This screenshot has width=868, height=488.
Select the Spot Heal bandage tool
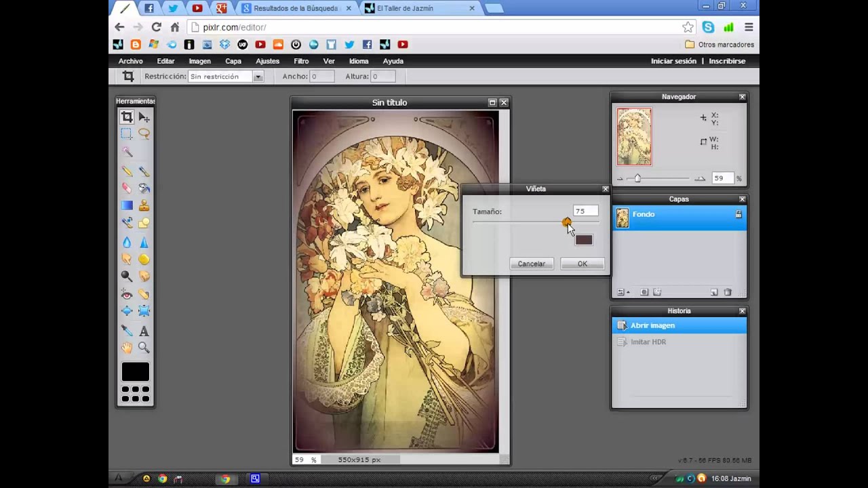click(144, 294)
